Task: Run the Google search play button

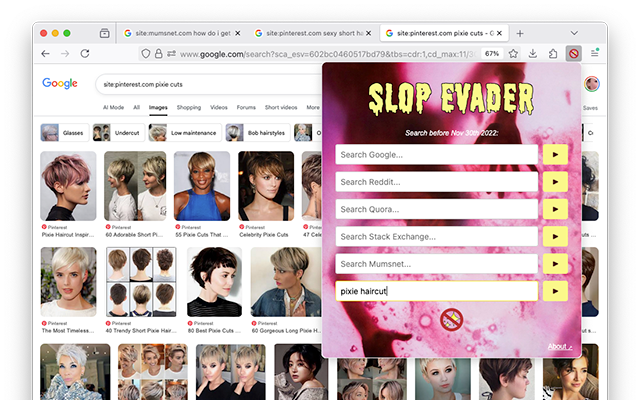Action: coord(555,155)
